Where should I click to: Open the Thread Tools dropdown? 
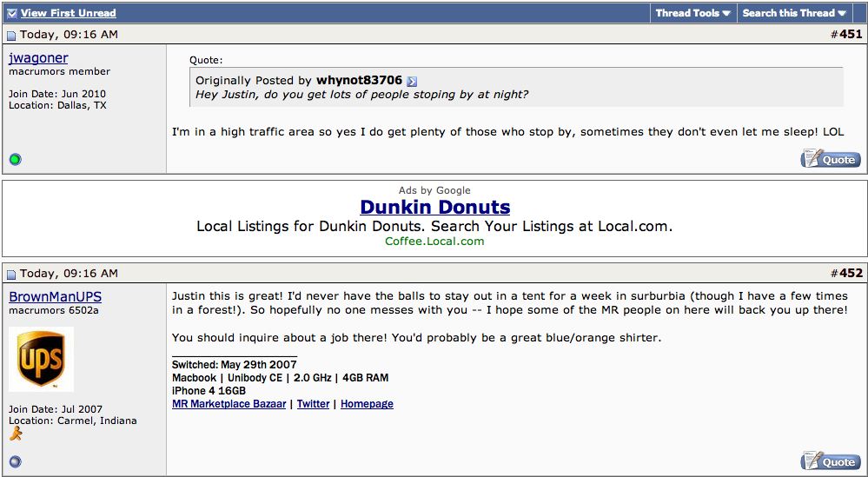[x=693, y=13]
